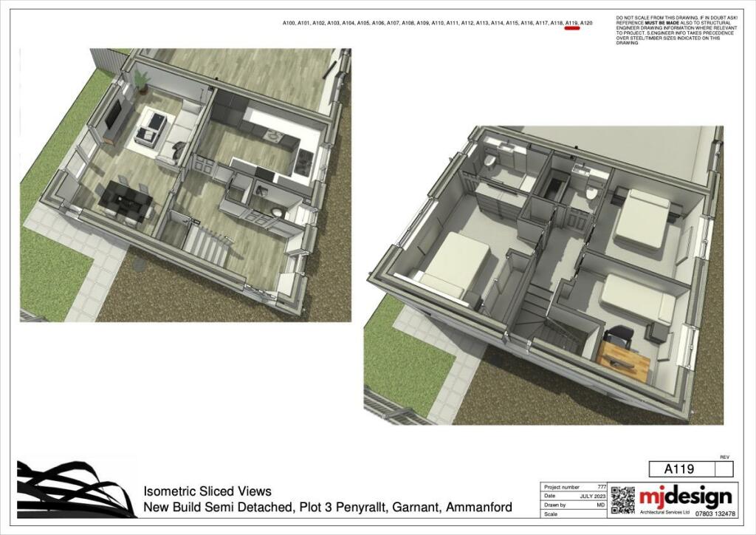The height and width of the screenshot is (535, 756).
Task: Click the mjdesign company logo
Action: click(x=685, y=496)
